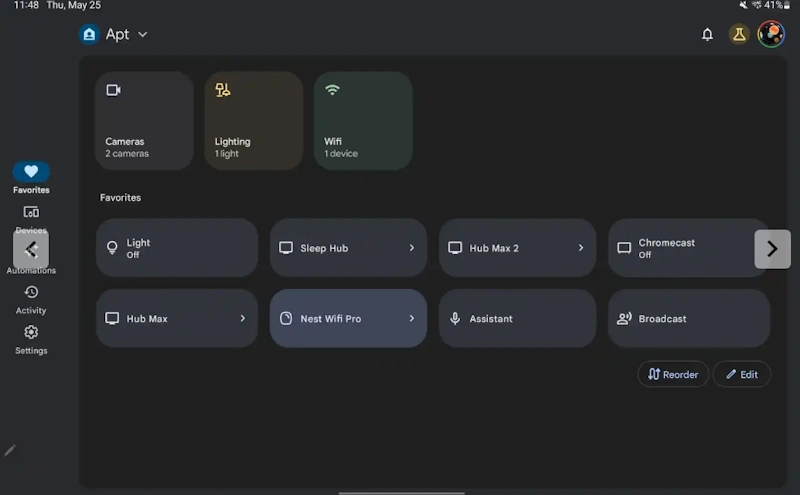Screen dimensions: 800x495
Task: Click the Nest Wifi Pro router icon
Action: 286,318
